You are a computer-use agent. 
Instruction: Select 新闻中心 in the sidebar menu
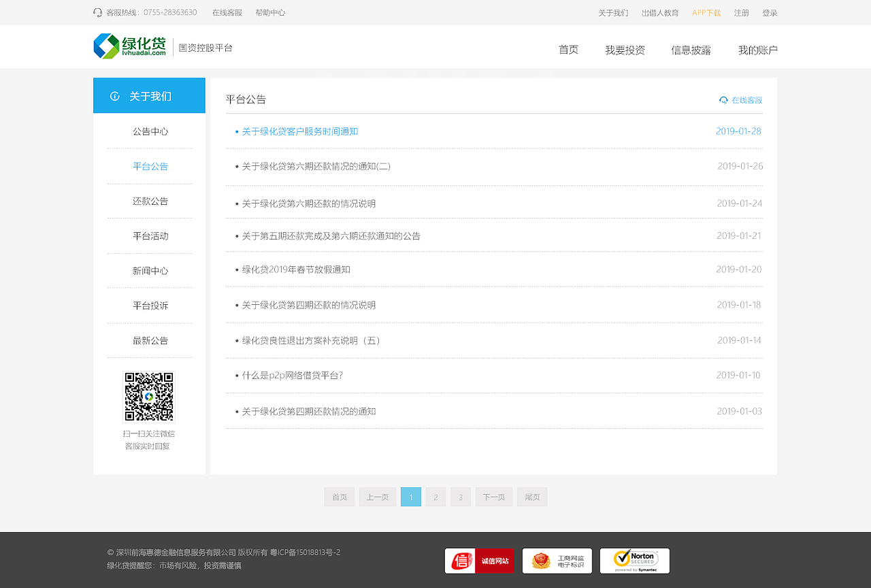[x=149, y=270]
